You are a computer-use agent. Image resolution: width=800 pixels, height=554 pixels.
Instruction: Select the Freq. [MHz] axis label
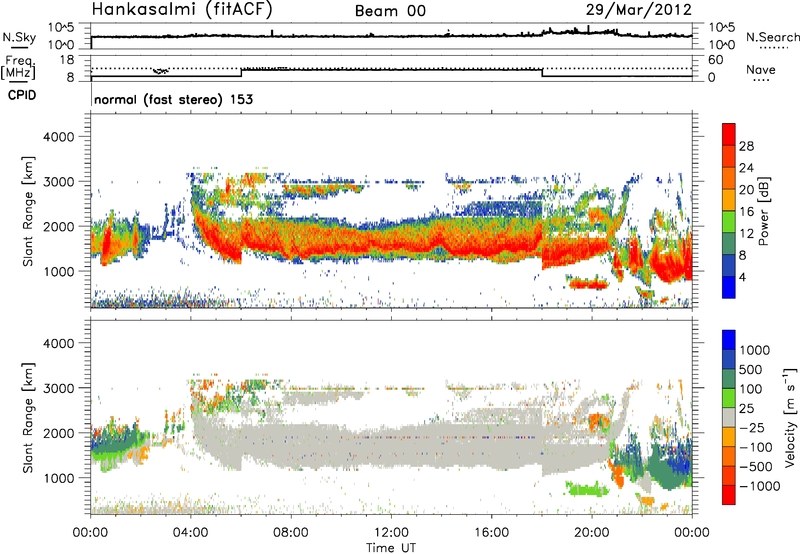[18, 68]
